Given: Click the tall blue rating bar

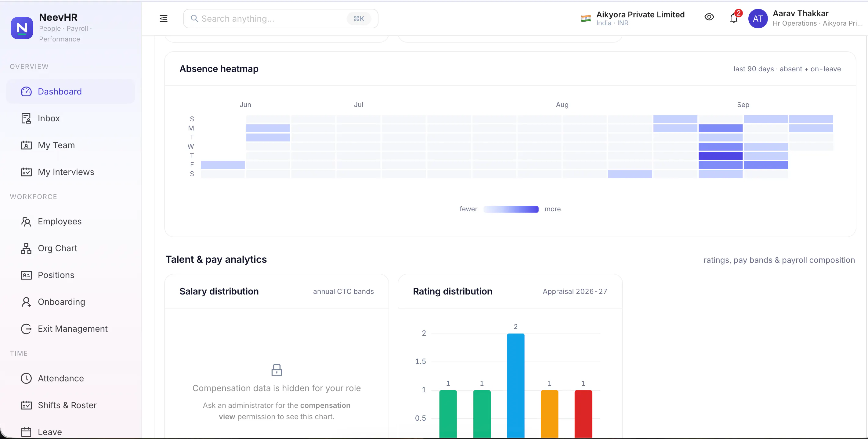Looking at the screenshot, I should point(515,385).
